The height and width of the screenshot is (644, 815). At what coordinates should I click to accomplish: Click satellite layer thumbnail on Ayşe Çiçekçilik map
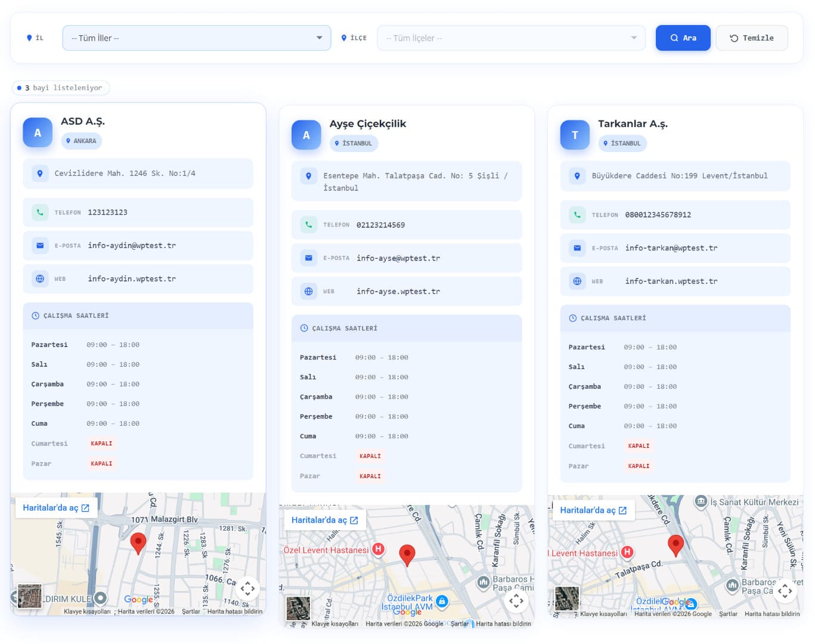click(298, 608)
